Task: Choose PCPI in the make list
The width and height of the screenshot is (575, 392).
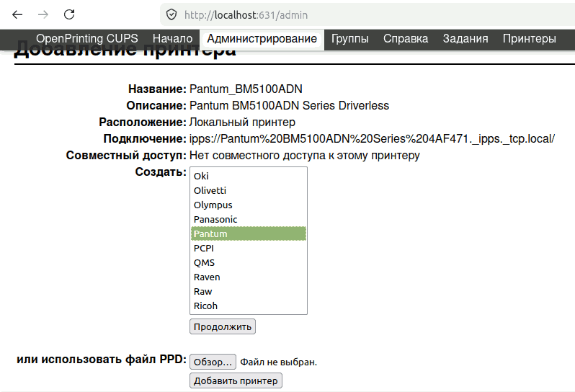Action: tap(249, 249)
